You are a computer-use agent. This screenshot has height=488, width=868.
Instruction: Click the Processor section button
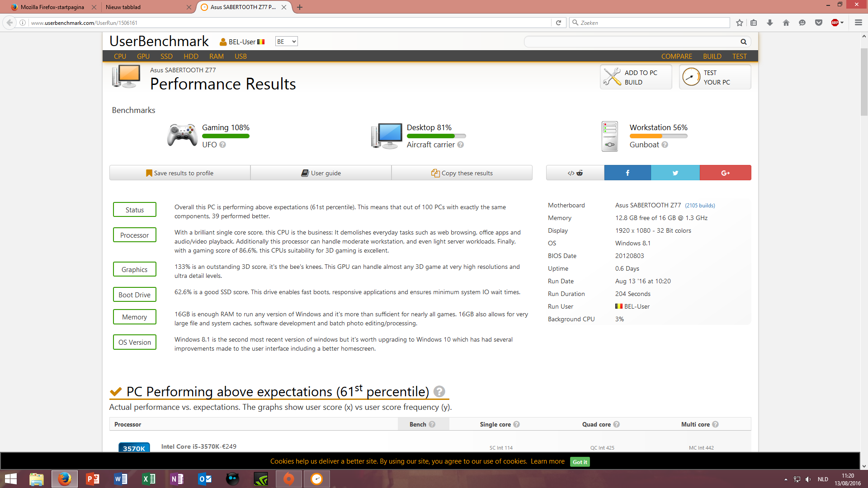coord(135,235)
